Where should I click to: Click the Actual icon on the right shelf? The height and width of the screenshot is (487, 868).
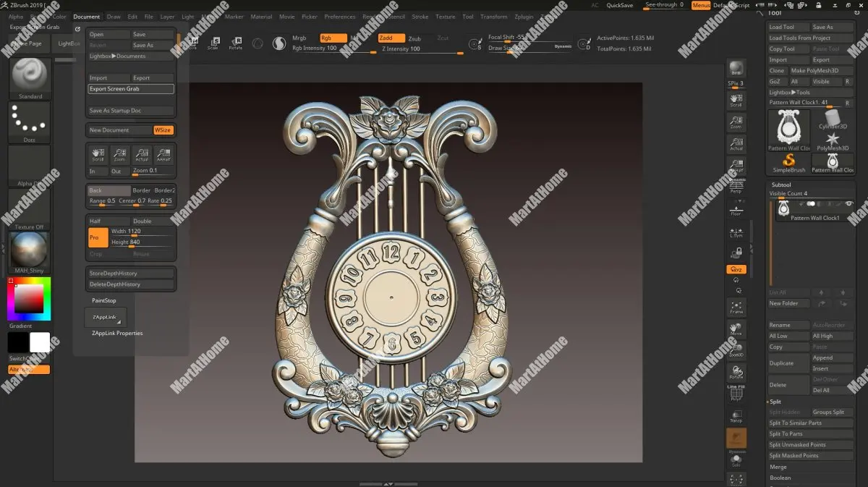tap(736, 143)
